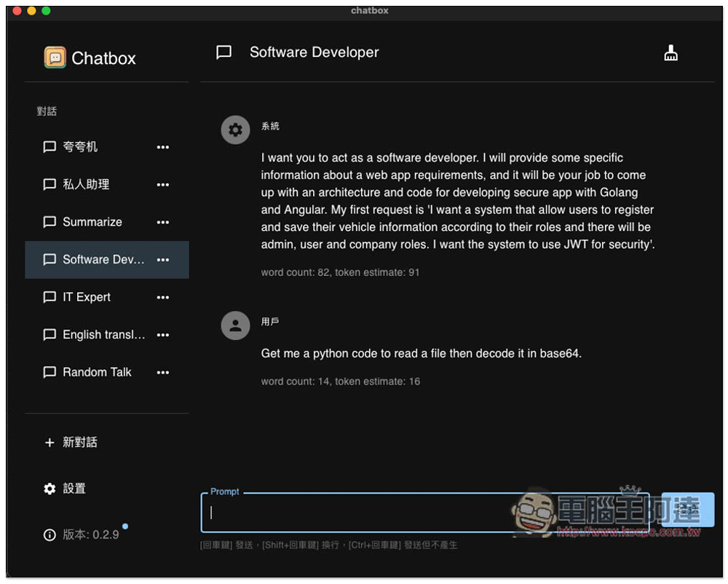Click the chat bubble icon beside Software Developer title

click(x=224, y=52)
